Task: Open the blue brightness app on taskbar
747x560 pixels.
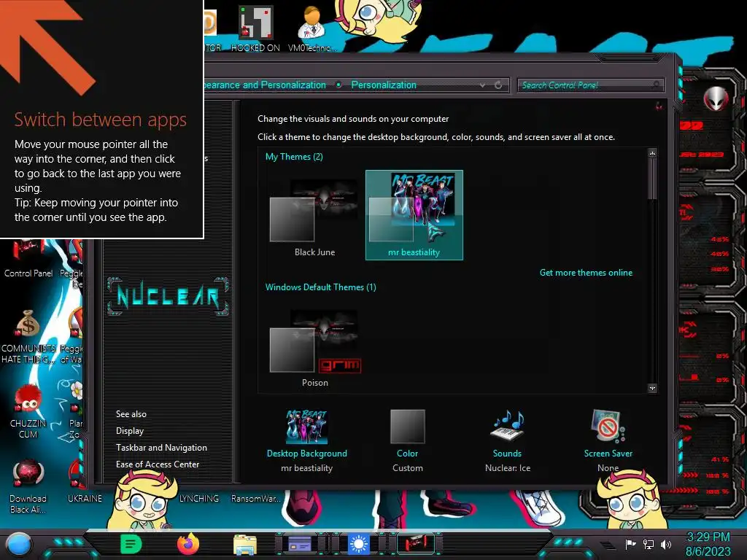Action: click(x=359, y=544)
